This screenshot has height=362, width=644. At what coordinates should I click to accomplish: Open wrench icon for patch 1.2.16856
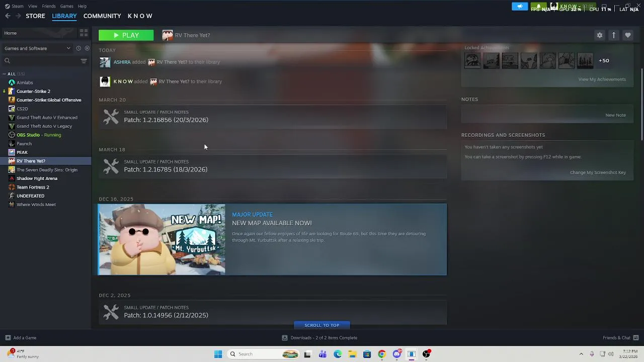(x=111, y=116)
